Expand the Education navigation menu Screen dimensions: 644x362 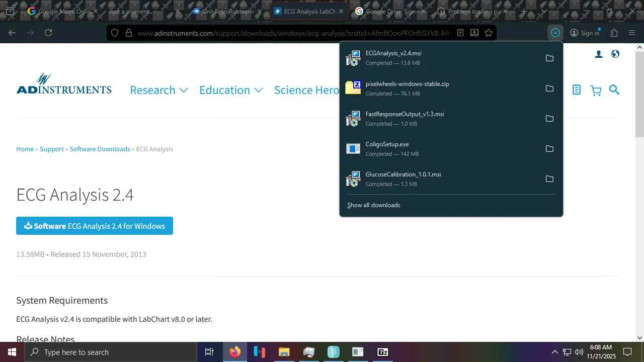(231, 90)
